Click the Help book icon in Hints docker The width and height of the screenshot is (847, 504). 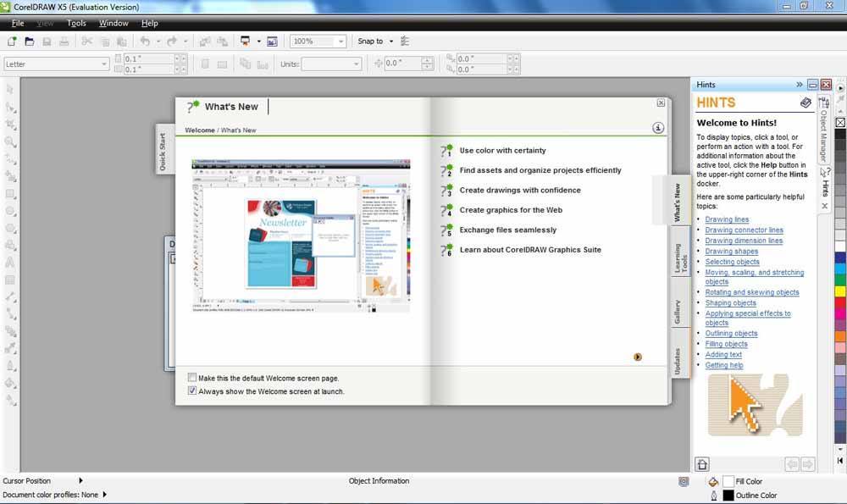[805, 102]
